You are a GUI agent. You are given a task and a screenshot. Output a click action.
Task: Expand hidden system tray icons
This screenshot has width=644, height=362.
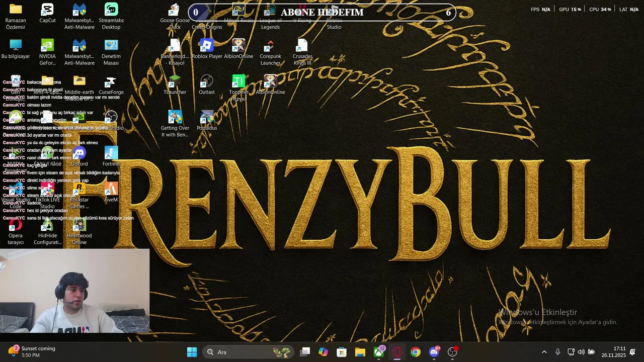tap(544, 352)
